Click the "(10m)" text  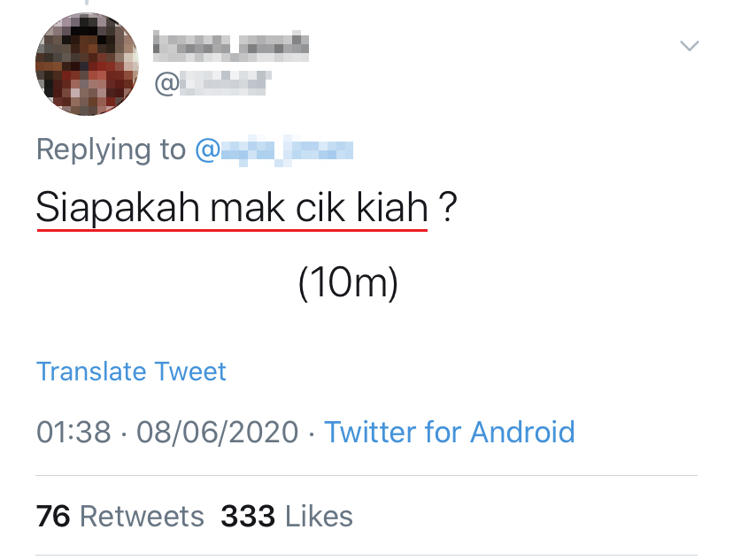348,284
